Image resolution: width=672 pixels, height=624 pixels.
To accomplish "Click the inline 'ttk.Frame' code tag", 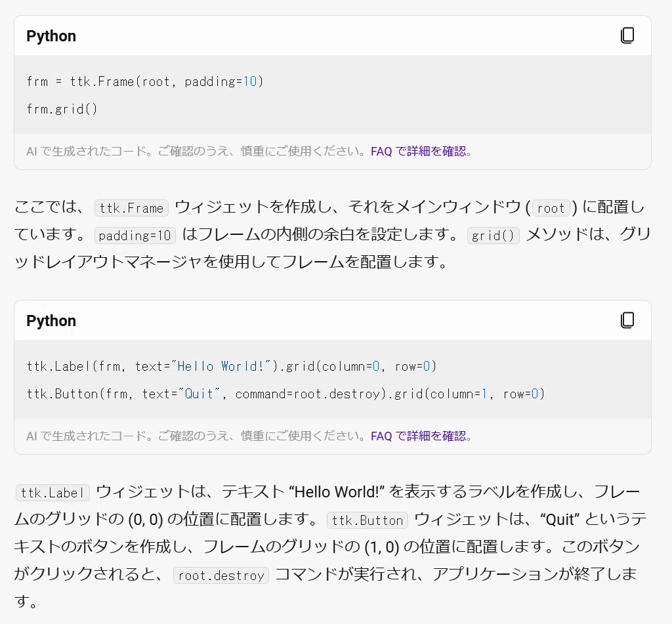I will [x=131, y=208].
